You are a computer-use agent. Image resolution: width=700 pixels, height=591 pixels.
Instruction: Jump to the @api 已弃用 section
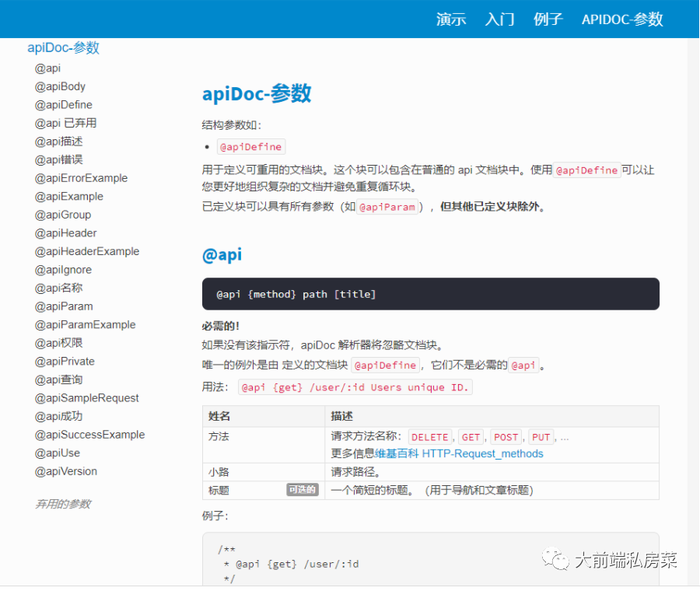pyautogui.click(x=66, y=123)
